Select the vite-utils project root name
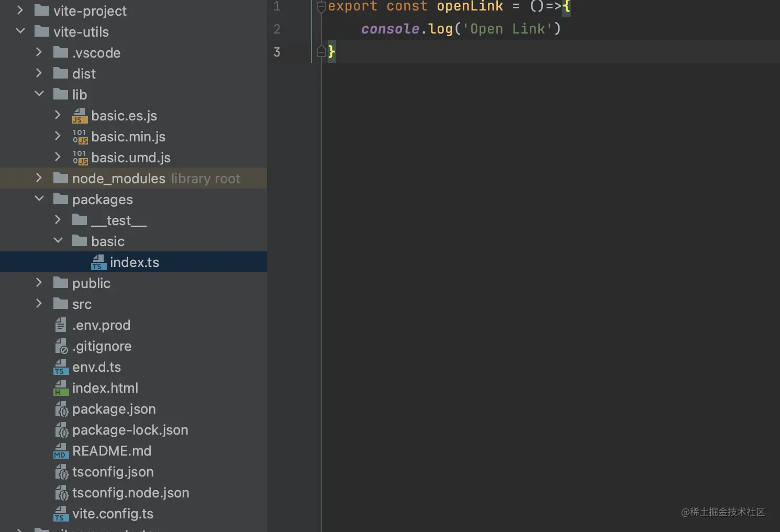Screen dimensions: 780x532 click(x=81, y=32)
